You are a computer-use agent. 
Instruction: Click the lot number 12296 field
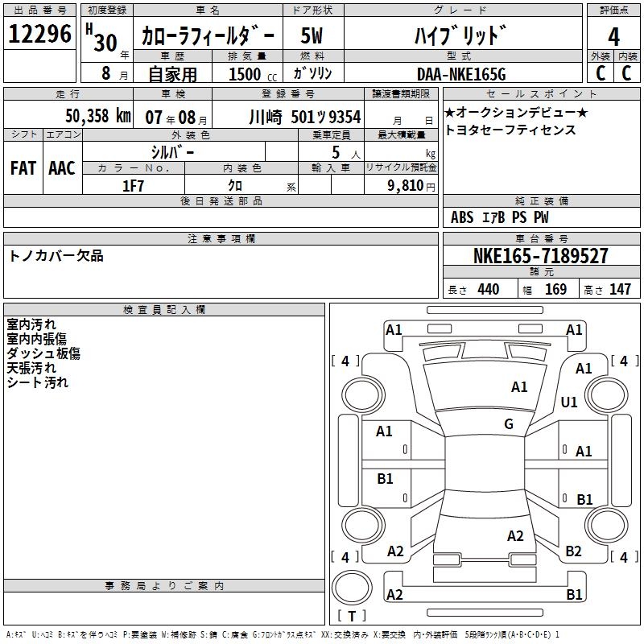(x=39, y=34)
